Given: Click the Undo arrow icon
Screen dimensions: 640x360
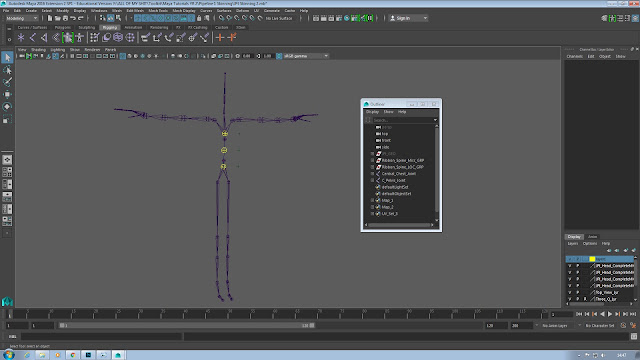Looking at the screenshot, I should coord(73,18).
